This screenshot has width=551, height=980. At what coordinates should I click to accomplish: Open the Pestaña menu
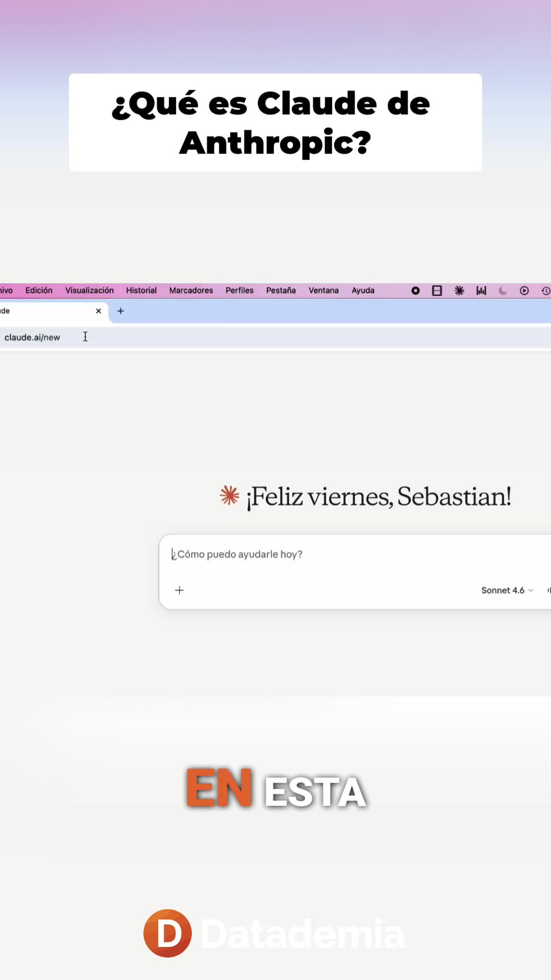pyautogui.click(x=281, y=290)
